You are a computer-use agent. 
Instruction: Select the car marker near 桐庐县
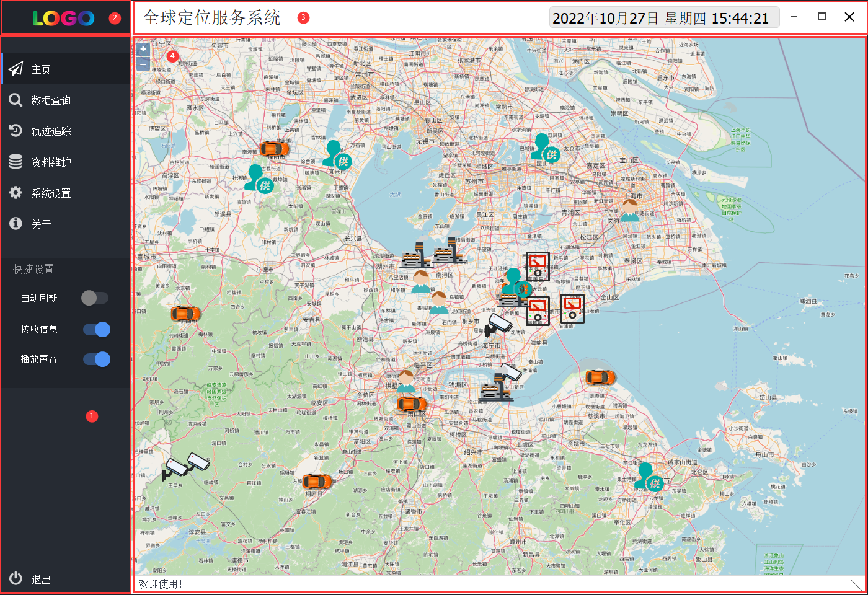[x=317, y=481]
